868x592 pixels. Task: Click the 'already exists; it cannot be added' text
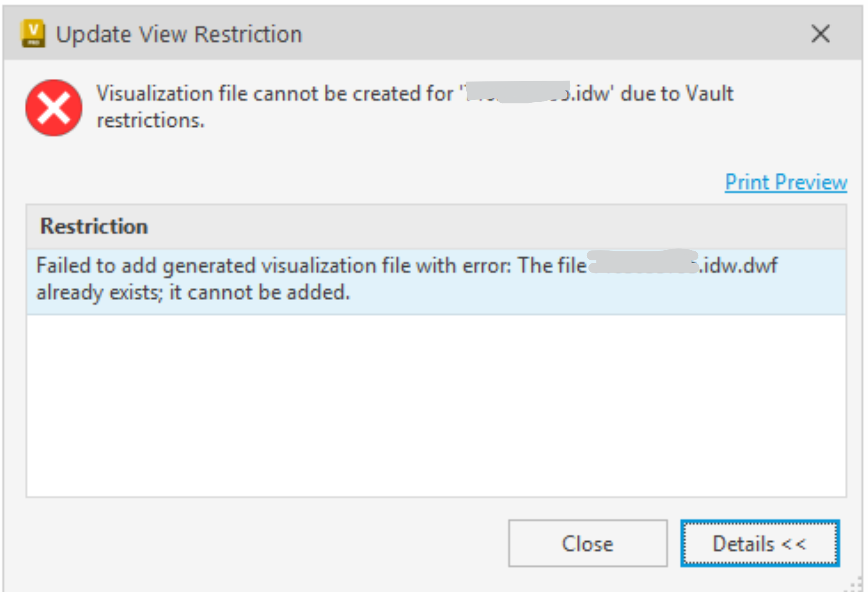click(193, 292)
